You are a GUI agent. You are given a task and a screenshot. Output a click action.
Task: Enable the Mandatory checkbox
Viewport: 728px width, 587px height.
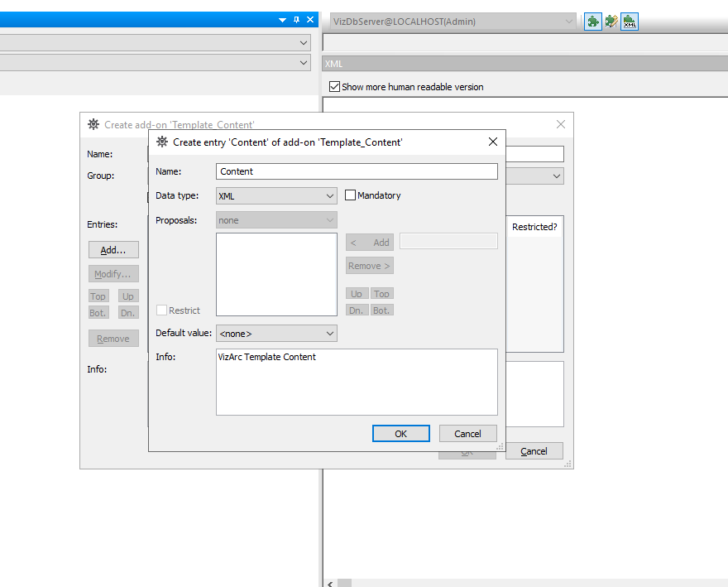[x=351, y=195]
